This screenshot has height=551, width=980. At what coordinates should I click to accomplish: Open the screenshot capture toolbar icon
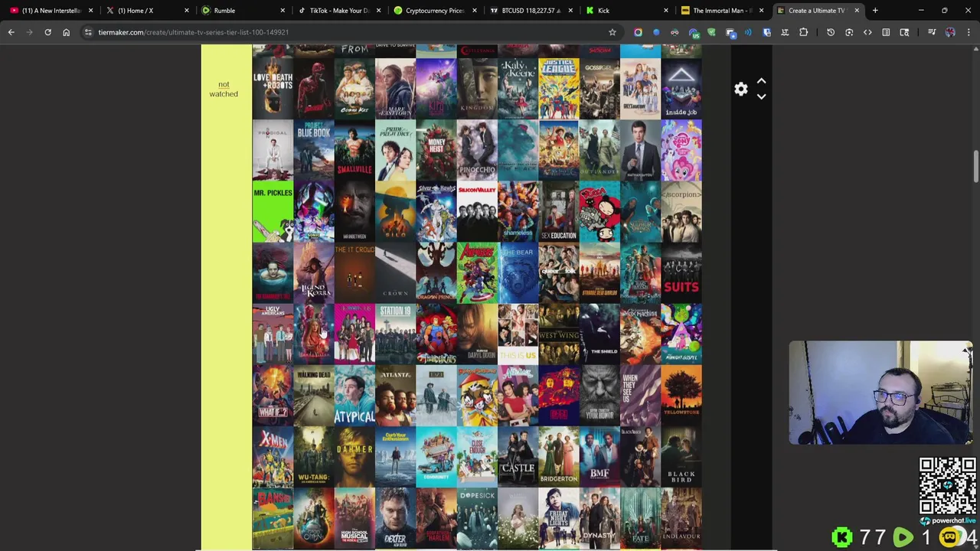click(849, 32)
